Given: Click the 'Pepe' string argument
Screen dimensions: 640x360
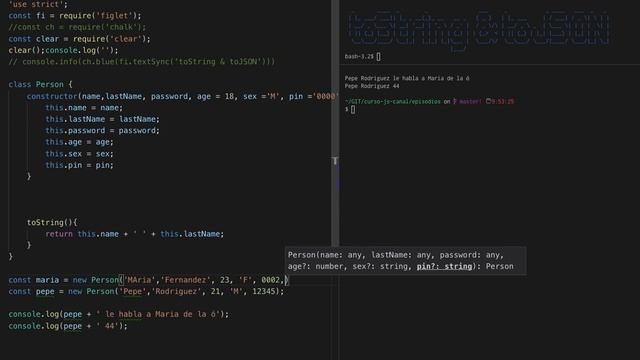Looking at the screenshot, I should [x=133, y=291].
